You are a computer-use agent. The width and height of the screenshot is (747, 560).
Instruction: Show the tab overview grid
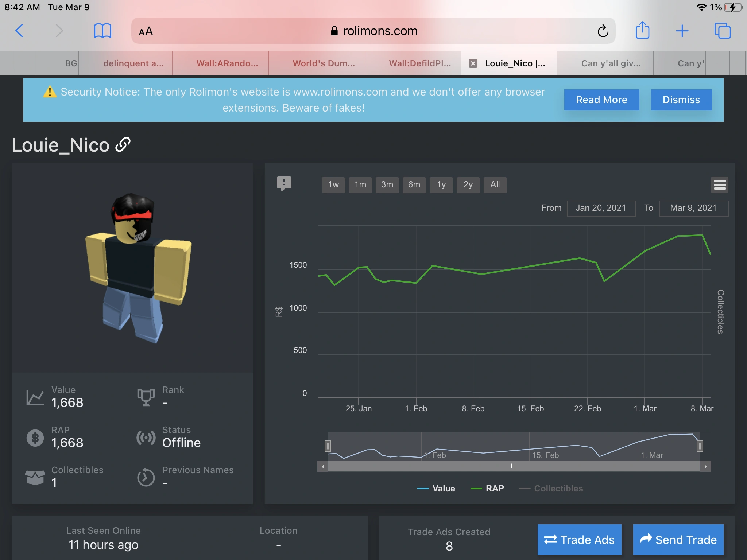pyautogui.click(x=723, y=31)
